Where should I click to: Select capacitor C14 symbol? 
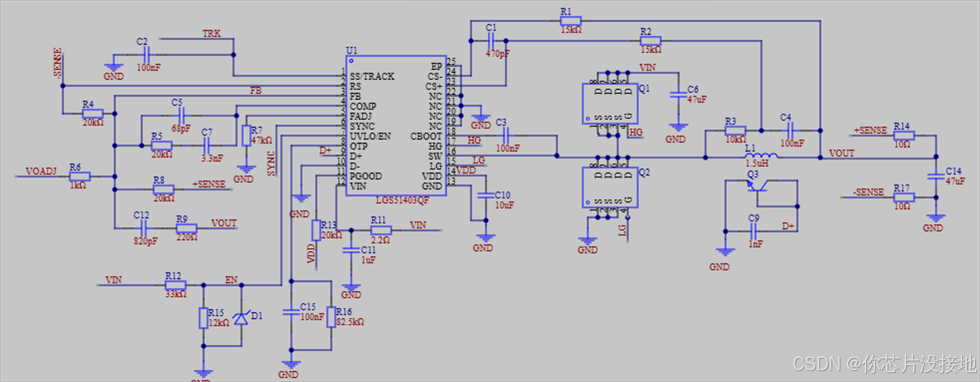935,177
